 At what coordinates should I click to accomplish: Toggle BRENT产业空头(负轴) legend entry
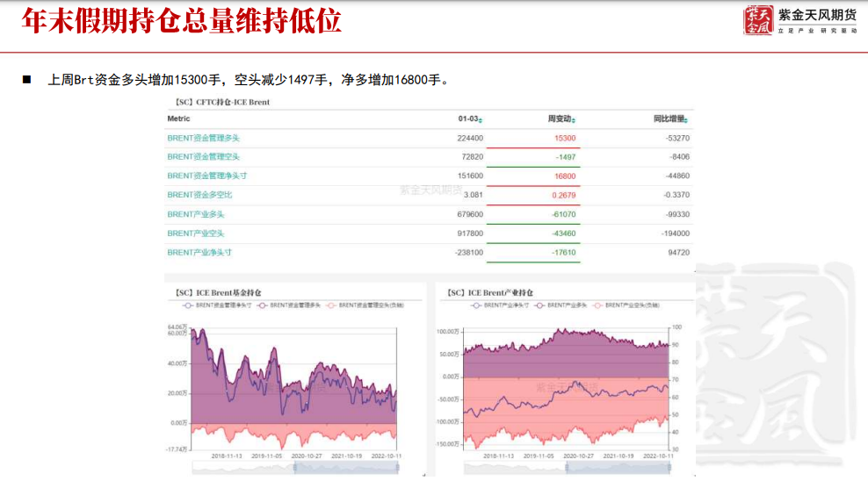point(627,305)
